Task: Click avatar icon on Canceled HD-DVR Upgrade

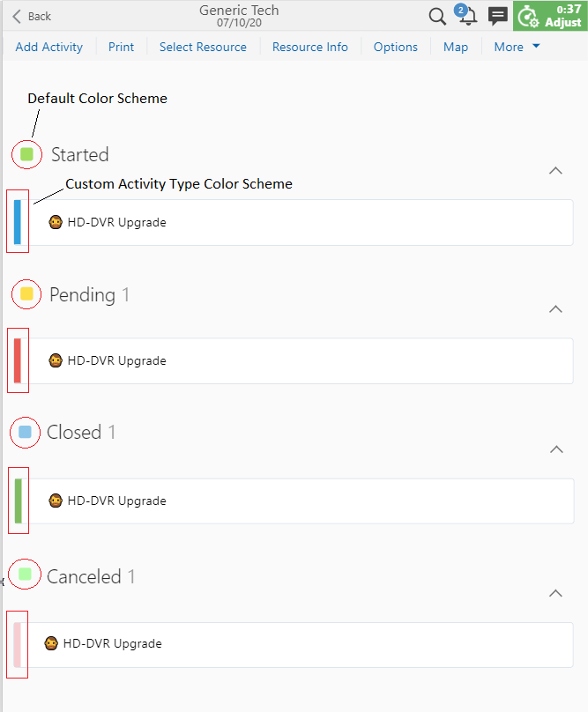Action: point(51,643)
